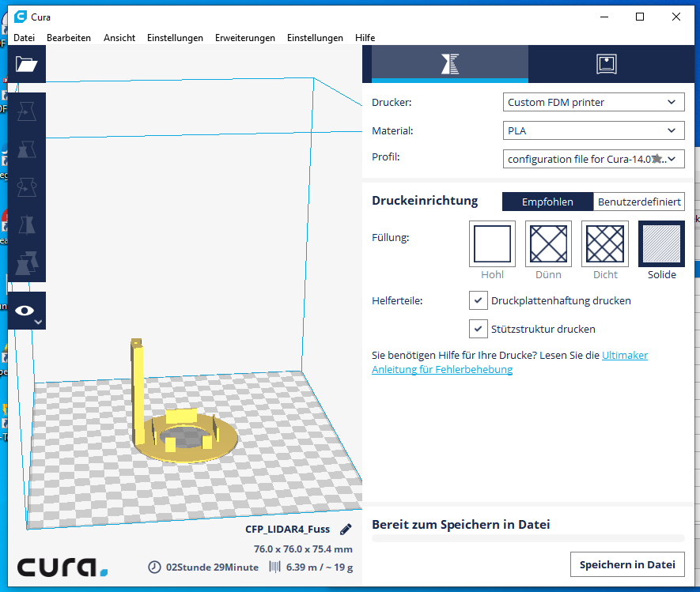The image size is (700, 592).
Task: Click the filament length icon
Action: [274, 567]
